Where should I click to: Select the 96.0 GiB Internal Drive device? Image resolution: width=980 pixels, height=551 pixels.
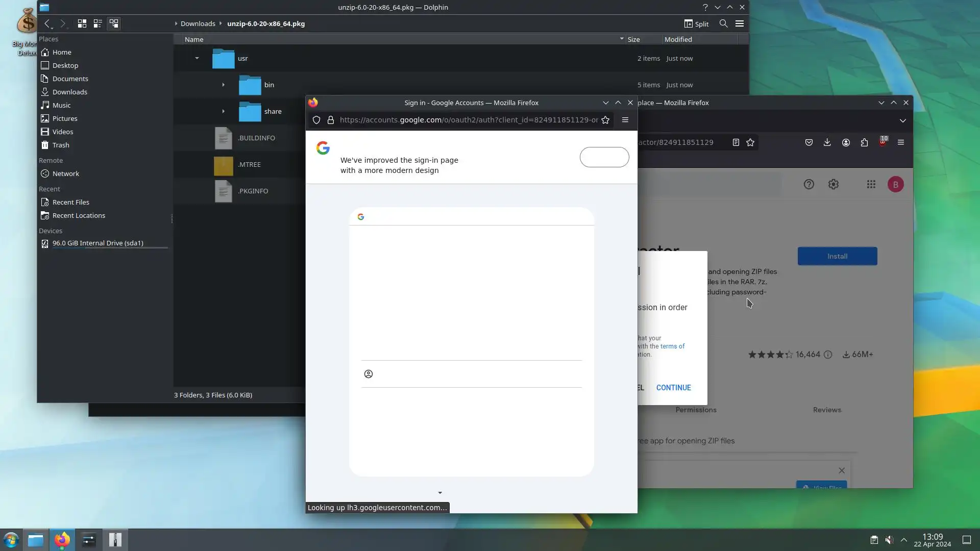tap(97, 243)
